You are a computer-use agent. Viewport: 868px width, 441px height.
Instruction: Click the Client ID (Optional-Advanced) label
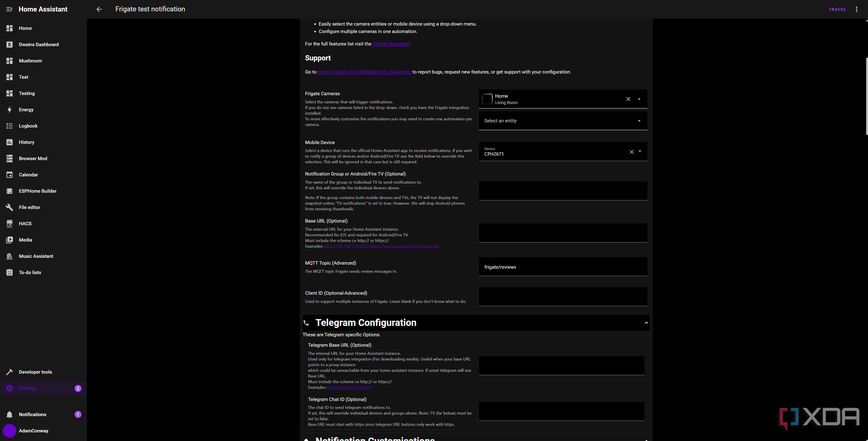pyautogui.click(x=336, y=293)
